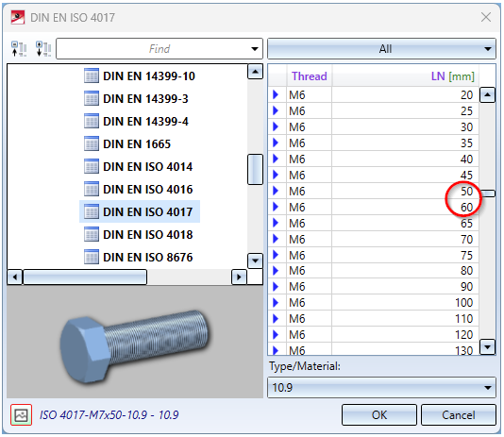Close the DIN EN ISO 4017 dialog
This screenshot has width=504, height=437.
click(x=486, y=17)
